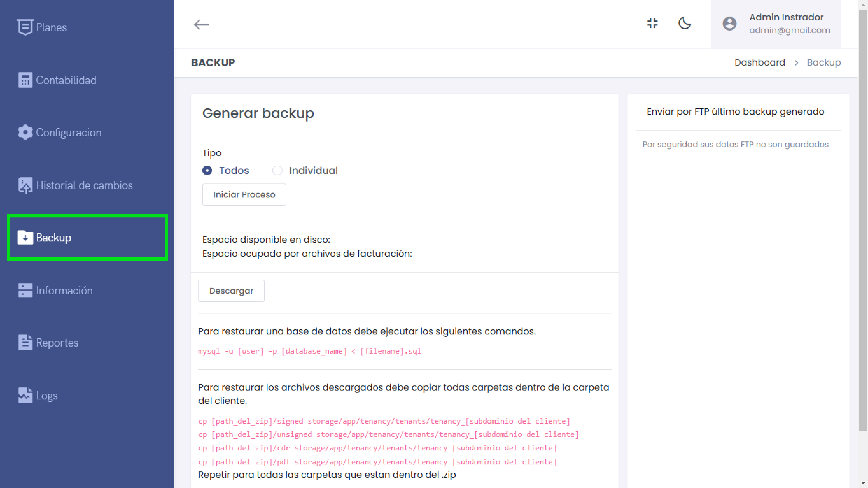Click the Planes shield icon

25,27
